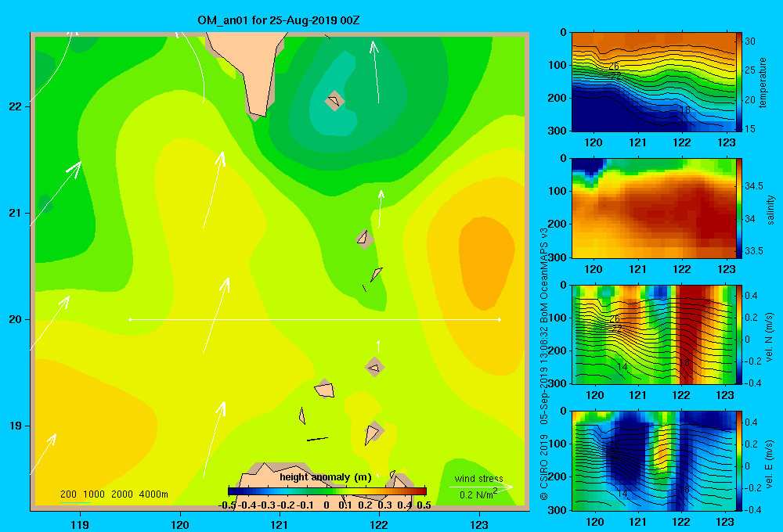Click the 'height anomaly (m)' label

(x=326, y=477)
